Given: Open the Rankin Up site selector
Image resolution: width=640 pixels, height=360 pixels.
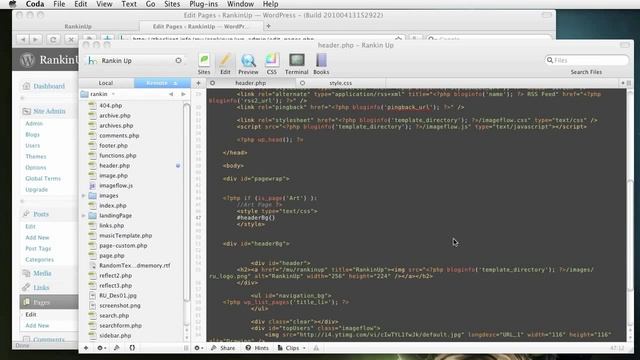Looking at the screenshot, I should point(135,60).
